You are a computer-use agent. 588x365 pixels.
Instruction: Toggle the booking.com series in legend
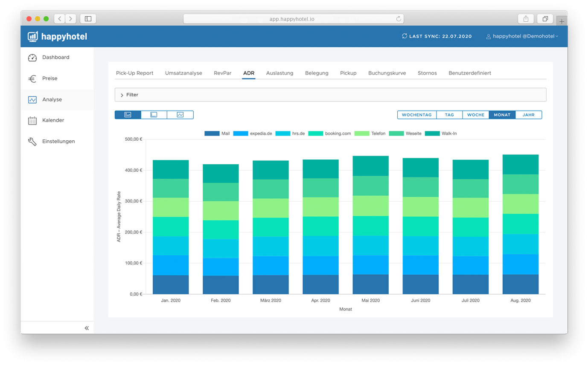pos(329,133)
